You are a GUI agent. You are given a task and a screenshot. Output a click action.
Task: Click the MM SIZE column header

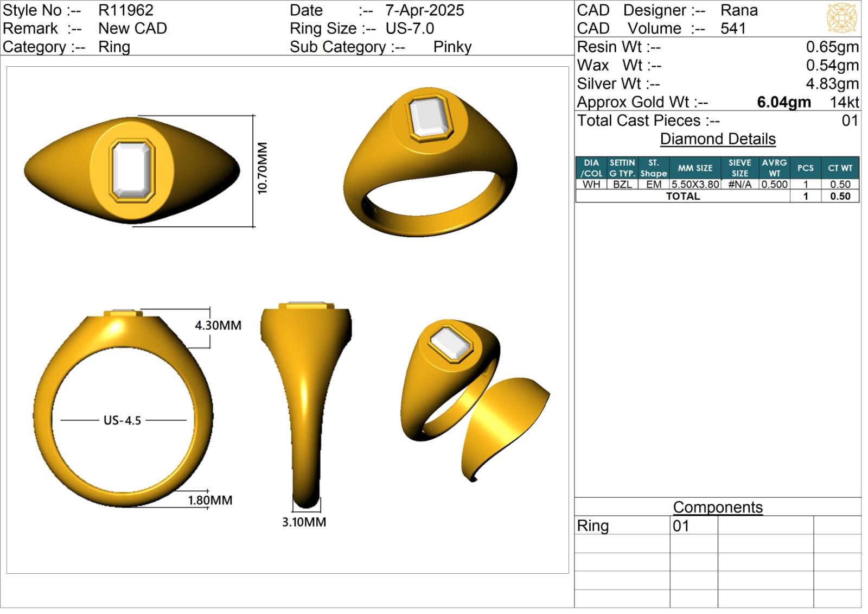pyautogui.click(x=695, y=168)
